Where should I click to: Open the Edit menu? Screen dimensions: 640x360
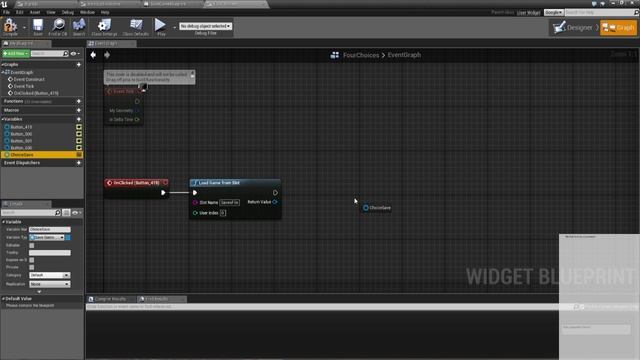pyautogui.click(x=20, y=12)
